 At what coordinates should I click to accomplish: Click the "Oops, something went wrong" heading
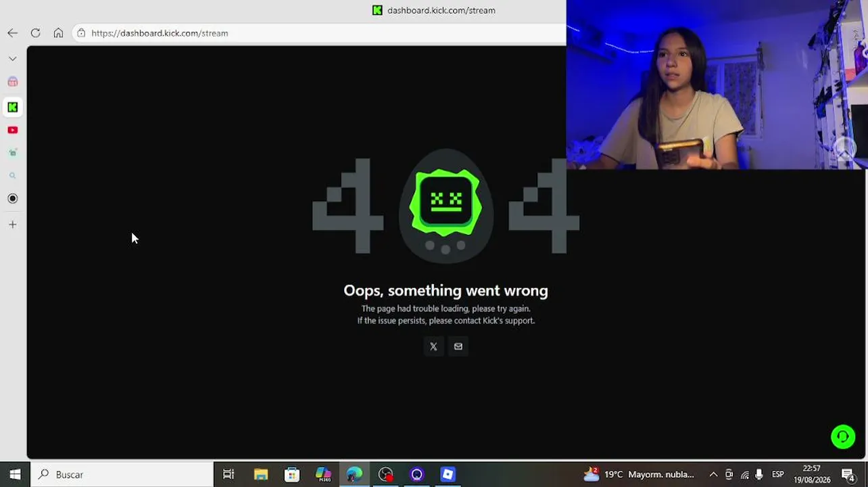pos(445,291)
